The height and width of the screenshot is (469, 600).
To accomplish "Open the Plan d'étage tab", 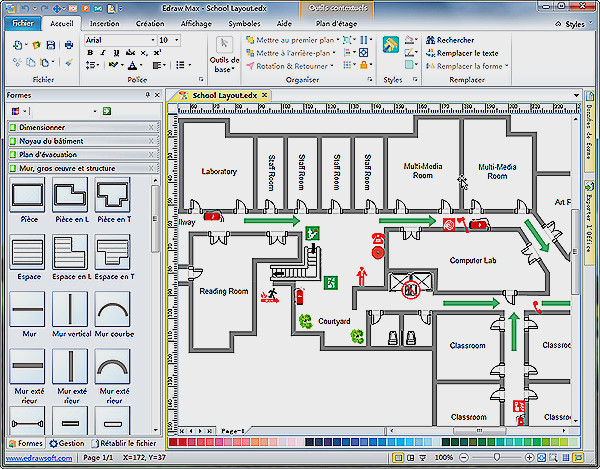I will point(336,23).
